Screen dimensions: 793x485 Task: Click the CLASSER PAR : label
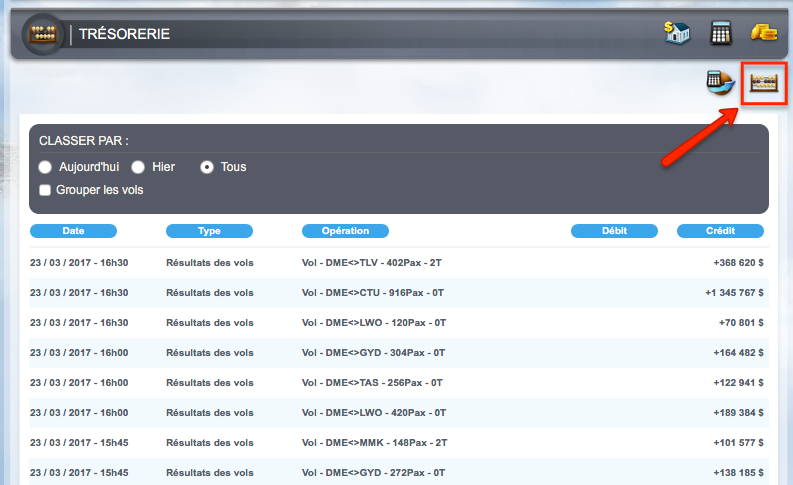84,141
